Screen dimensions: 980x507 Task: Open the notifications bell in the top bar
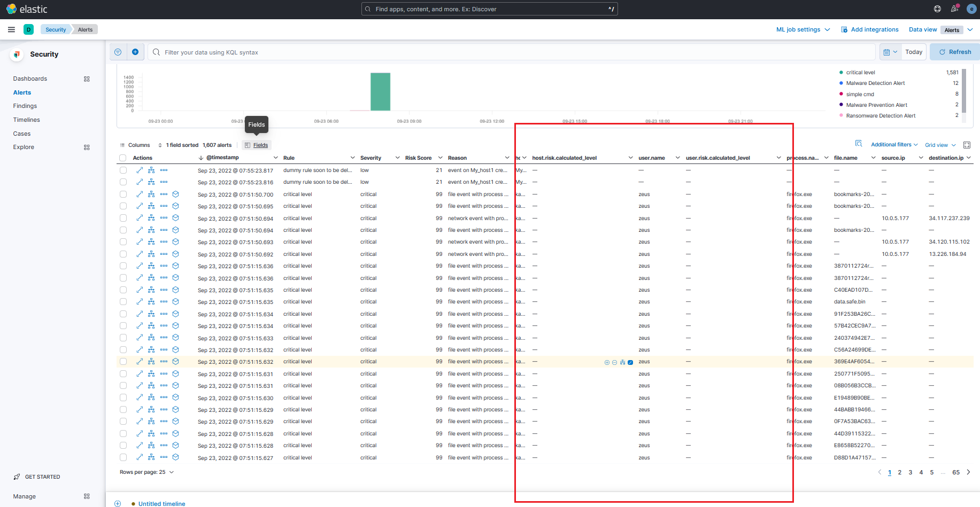[954, 9]
